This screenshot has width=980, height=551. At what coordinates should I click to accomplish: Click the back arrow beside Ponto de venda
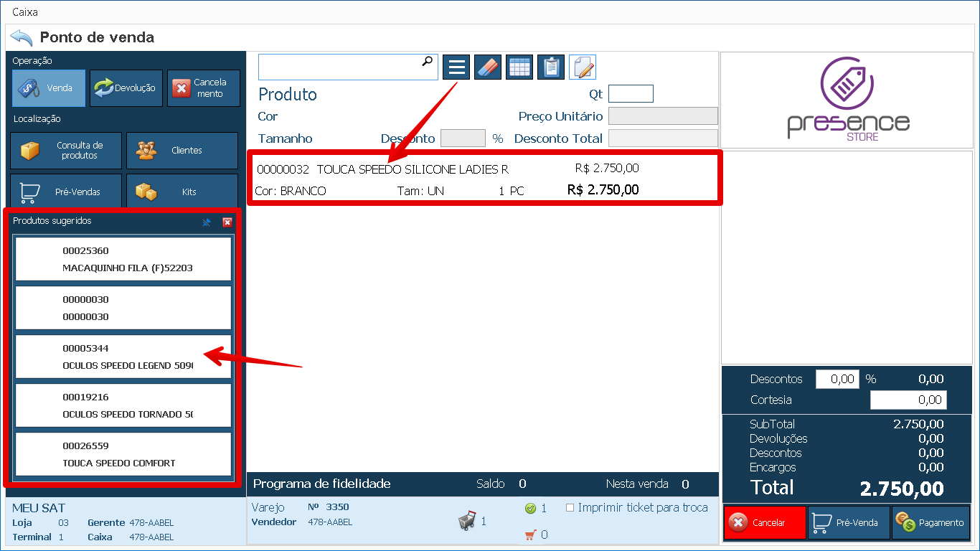point(22,37)
